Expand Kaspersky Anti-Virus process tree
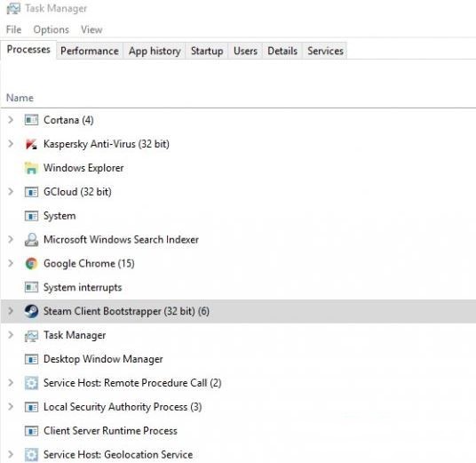Screen dimensions: 476x463 click(11, 144)
